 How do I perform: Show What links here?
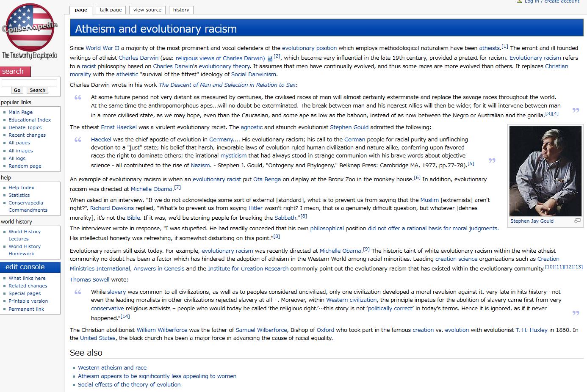pos(27,278)
